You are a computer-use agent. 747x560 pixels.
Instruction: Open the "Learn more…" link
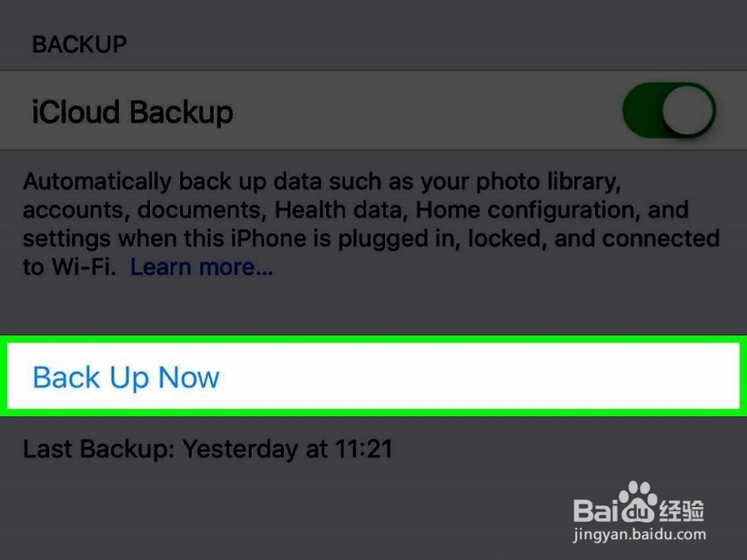[202, 267]
